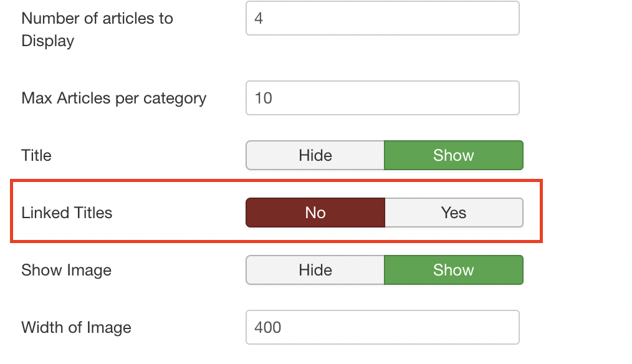The height and width of the screenshot is (364, 632).
Task: Click the Max Articles per category field
Action: click(383, 98)
